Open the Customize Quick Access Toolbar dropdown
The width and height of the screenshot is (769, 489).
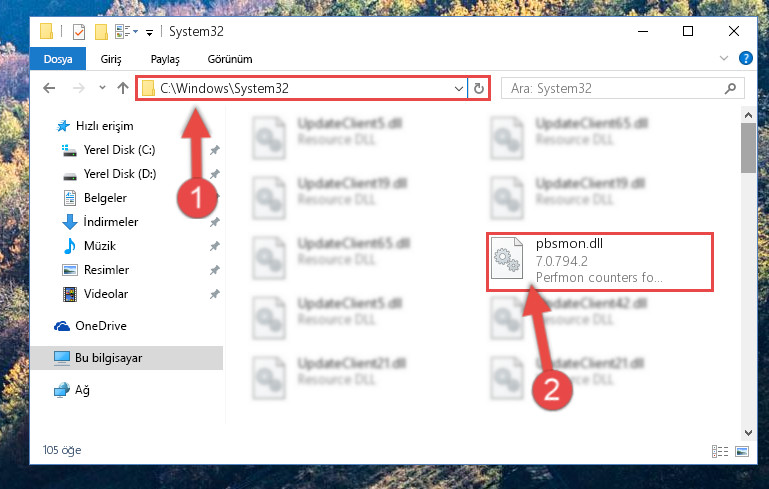coord(149,33)
